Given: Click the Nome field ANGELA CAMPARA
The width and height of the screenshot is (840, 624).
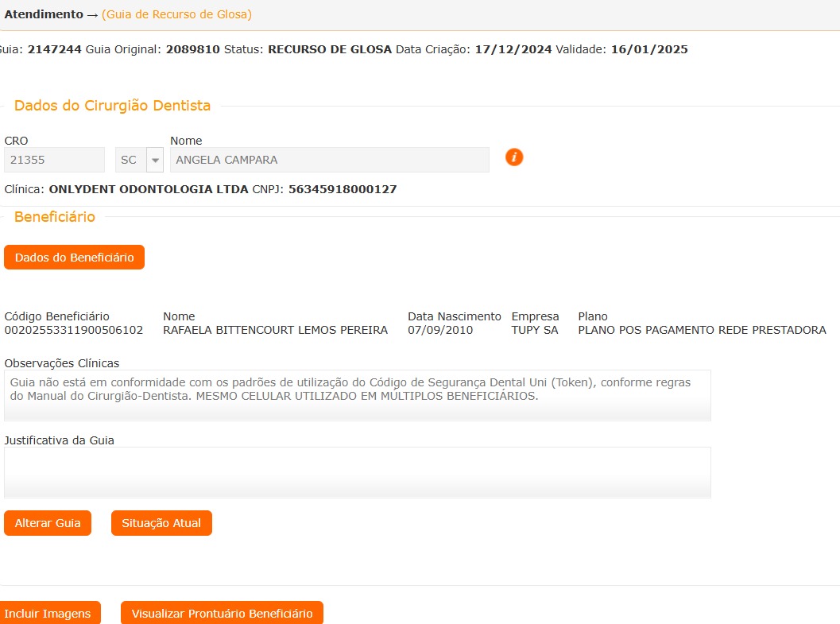Looking at the screenshot, I should (330, 160).
